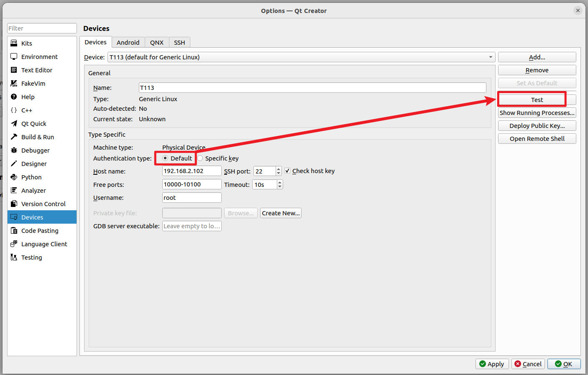Open the Kits category icon
Screen dimensions: 588x375
(x=14, y=43)
